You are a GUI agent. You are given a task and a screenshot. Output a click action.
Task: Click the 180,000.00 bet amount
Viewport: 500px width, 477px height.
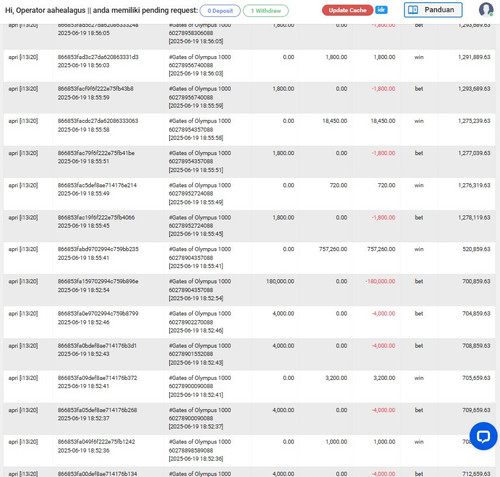coord(280,281)
